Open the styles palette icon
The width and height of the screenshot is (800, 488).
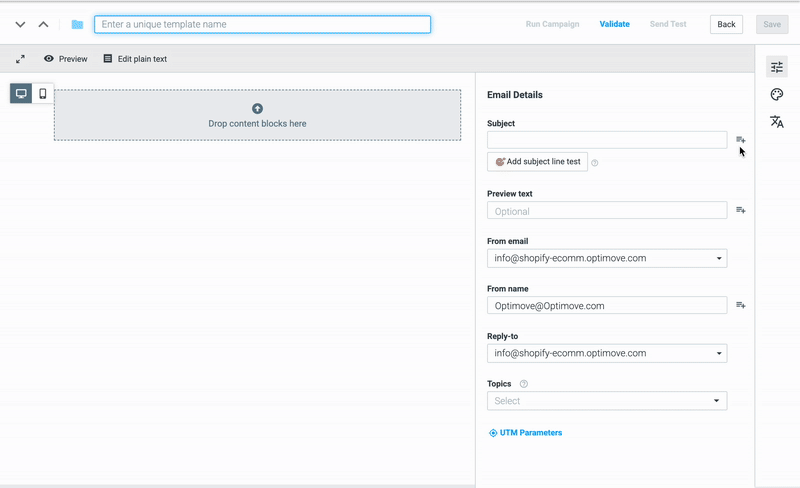(x=777, y=94)
